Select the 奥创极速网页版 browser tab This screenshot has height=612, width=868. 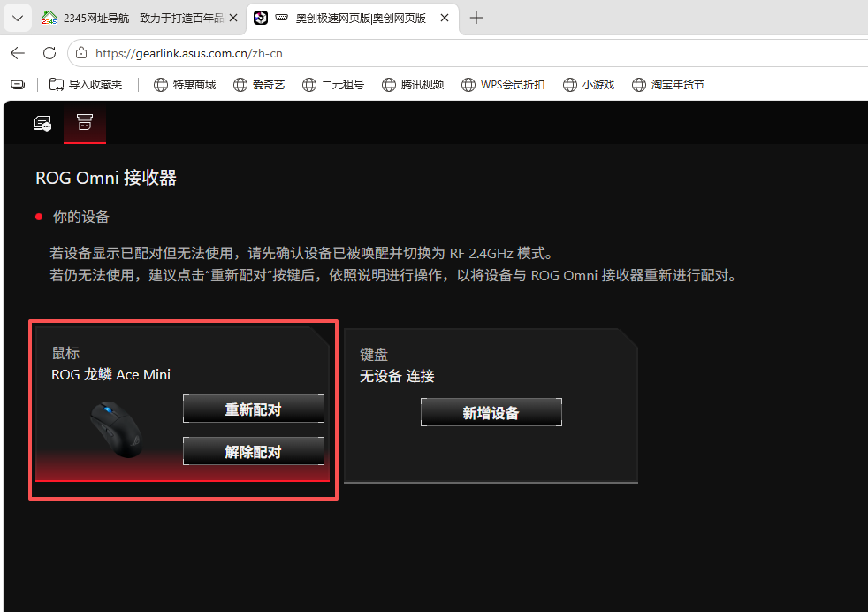coord(352,19)
